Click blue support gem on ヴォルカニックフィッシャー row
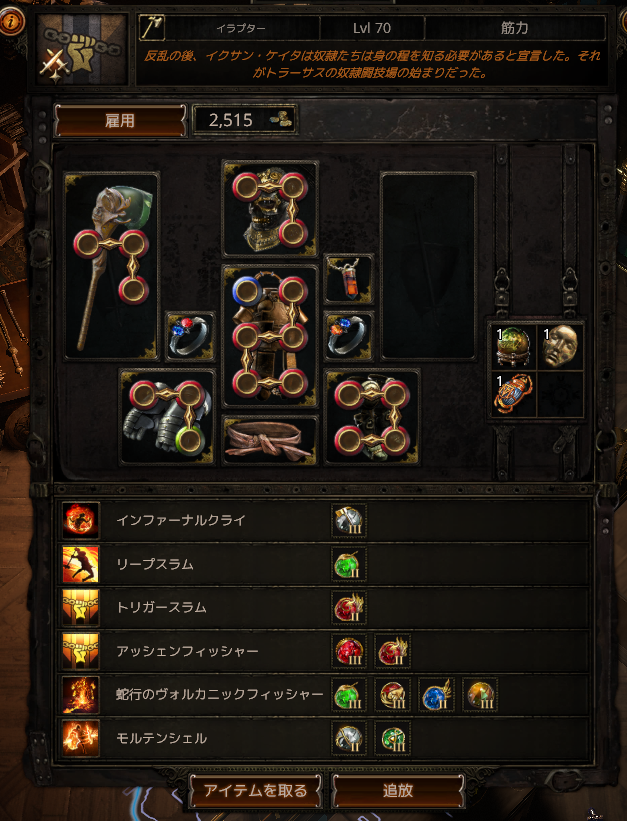The height and width of the screenshot is (821, 627). (436, 695)
